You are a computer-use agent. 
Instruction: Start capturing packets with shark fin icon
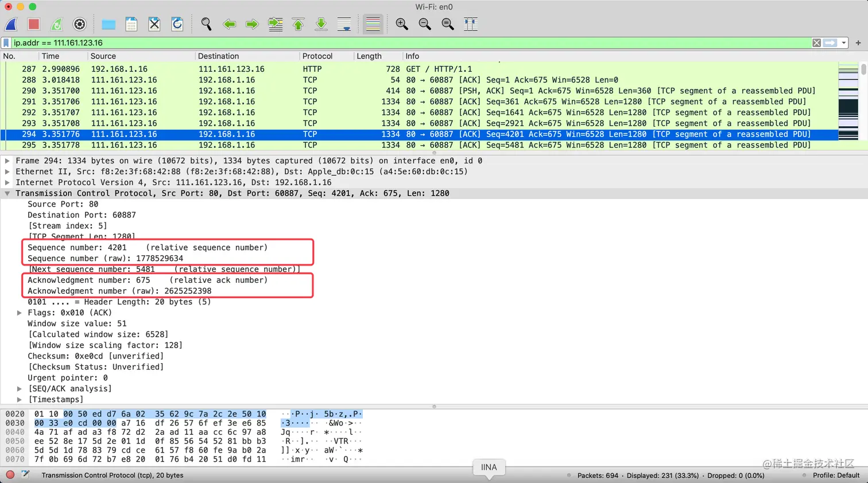[11, 24]
